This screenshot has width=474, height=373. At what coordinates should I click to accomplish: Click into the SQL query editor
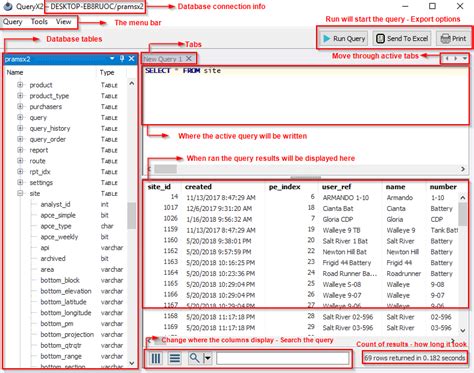pyautogui.click(x=306, y=95)
